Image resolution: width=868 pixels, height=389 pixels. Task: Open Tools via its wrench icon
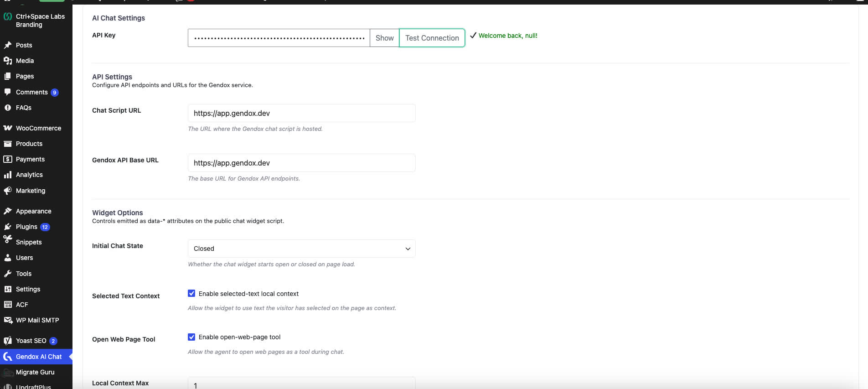(8, 274)
